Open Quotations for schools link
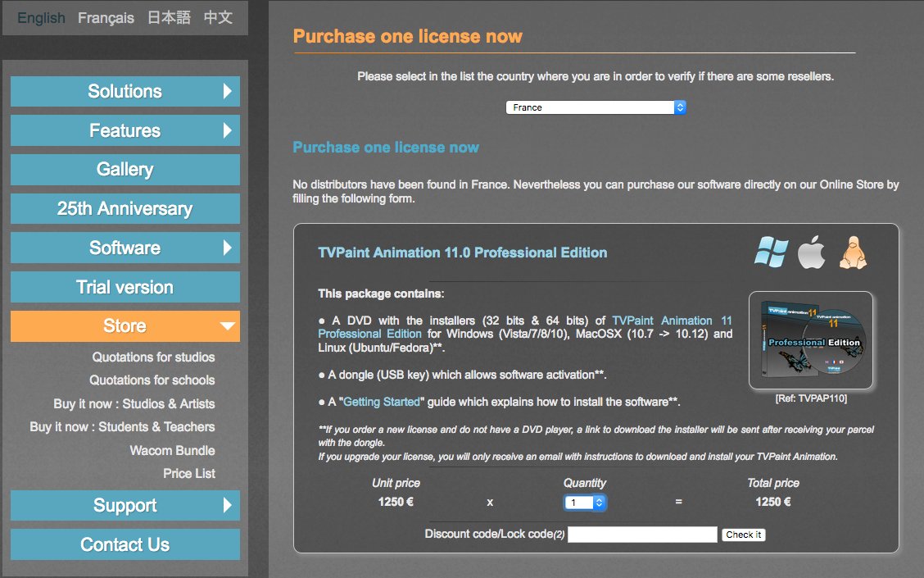 click(x=152, y=380)
